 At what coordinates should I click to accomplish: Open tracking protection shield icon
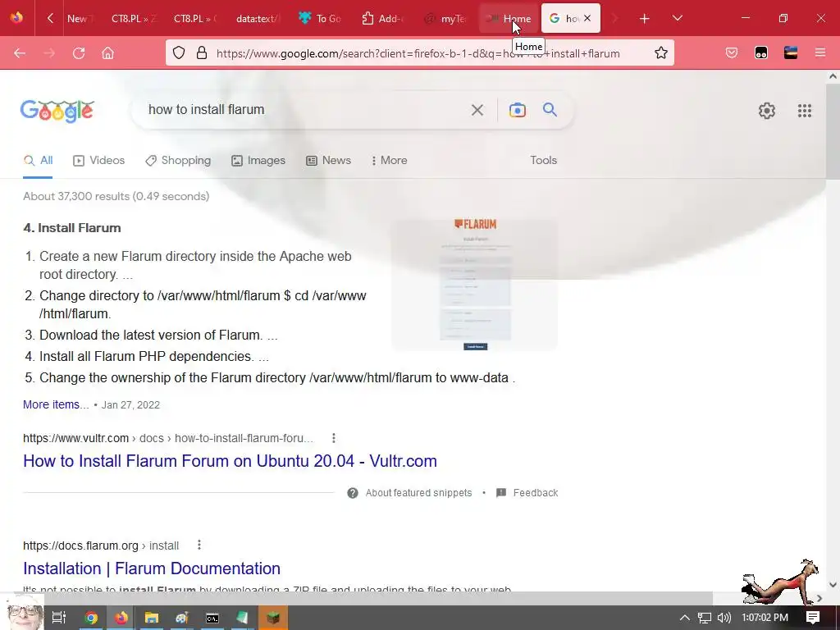click(x=179, y=53)
